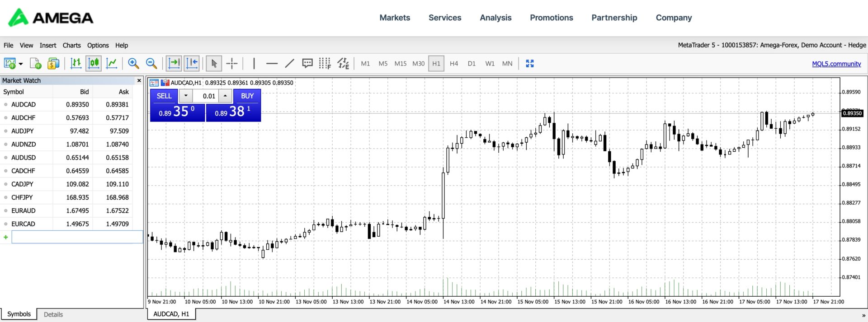Decrease trade volume with down arrow
Image resolution: width=868 pixels, height=322 pixels.
[186, 96]
